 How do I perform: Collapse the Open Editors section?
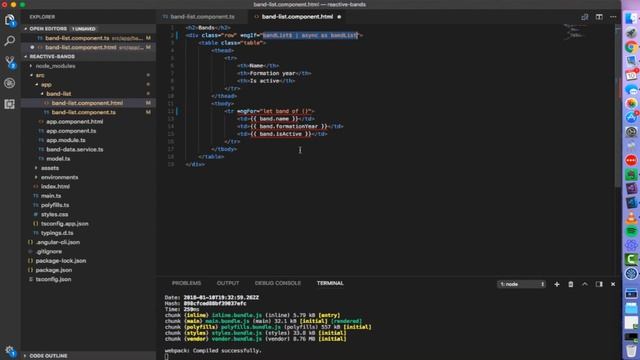pos(89,29)
